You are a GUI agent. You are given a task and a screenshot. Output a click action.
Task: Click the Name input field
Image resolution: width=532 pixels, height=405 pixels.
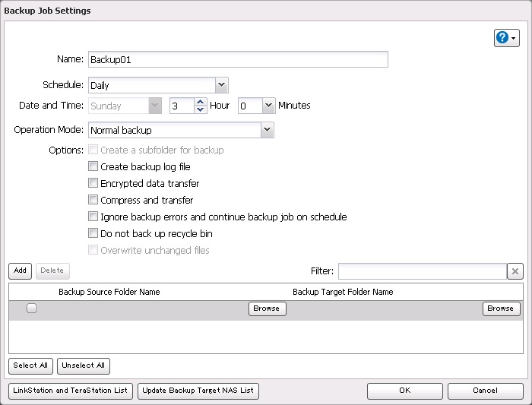238,59
